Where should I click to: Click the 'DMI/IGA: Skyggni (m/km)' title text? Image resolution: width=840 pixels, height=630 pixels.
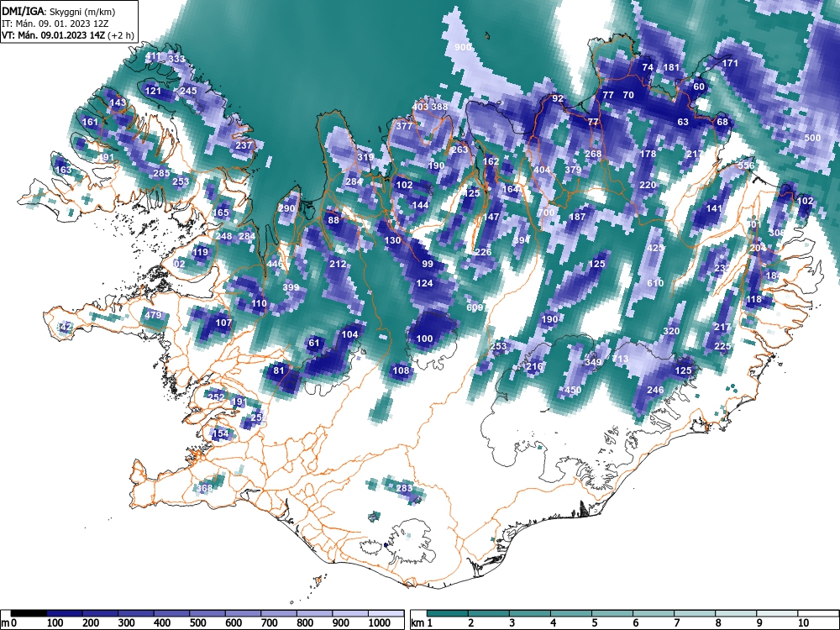[x=59, y=11]
